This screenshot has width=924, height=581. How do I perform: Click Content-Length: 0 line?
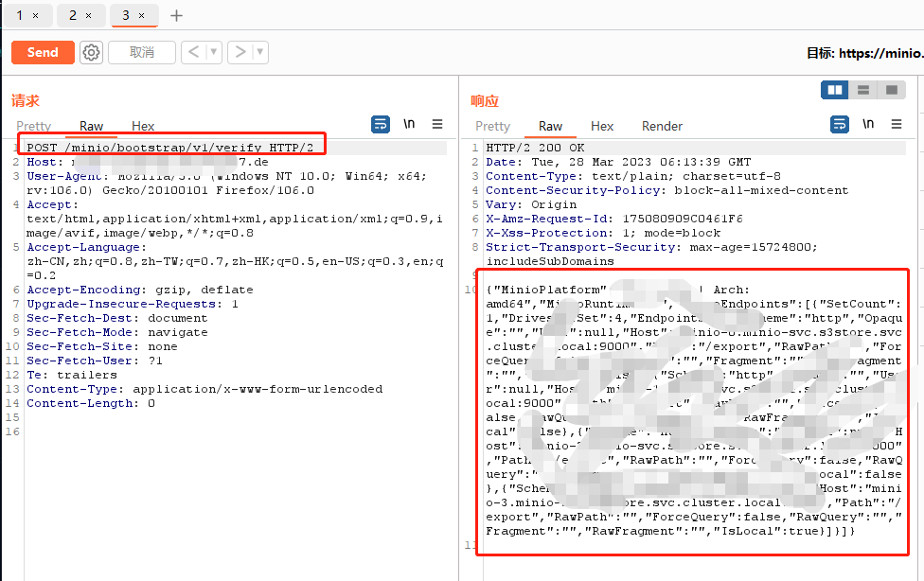point(91,403)
